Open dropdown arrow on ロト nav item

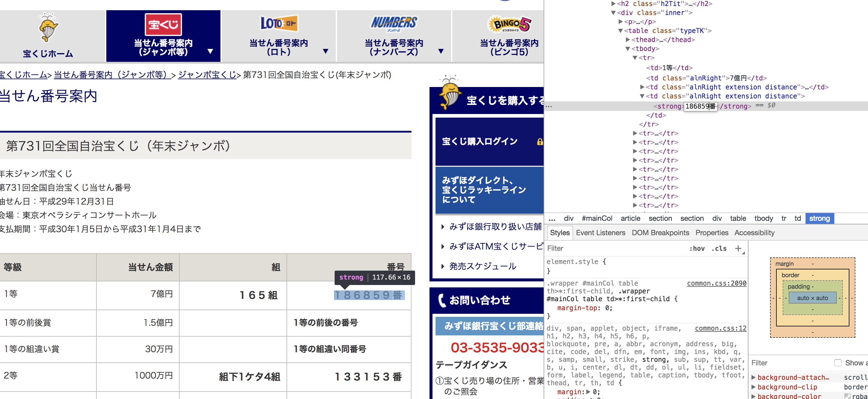[326, 51]
